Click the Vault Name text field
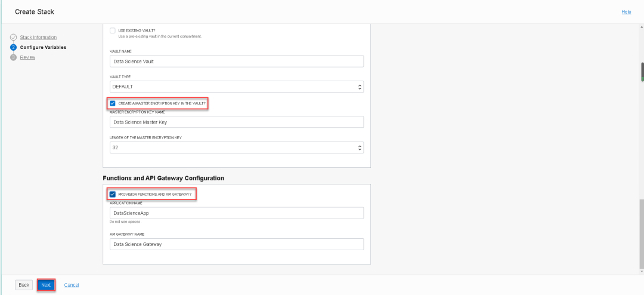The height and width of the screenshot is (295, 644). (x=237, y=61)
